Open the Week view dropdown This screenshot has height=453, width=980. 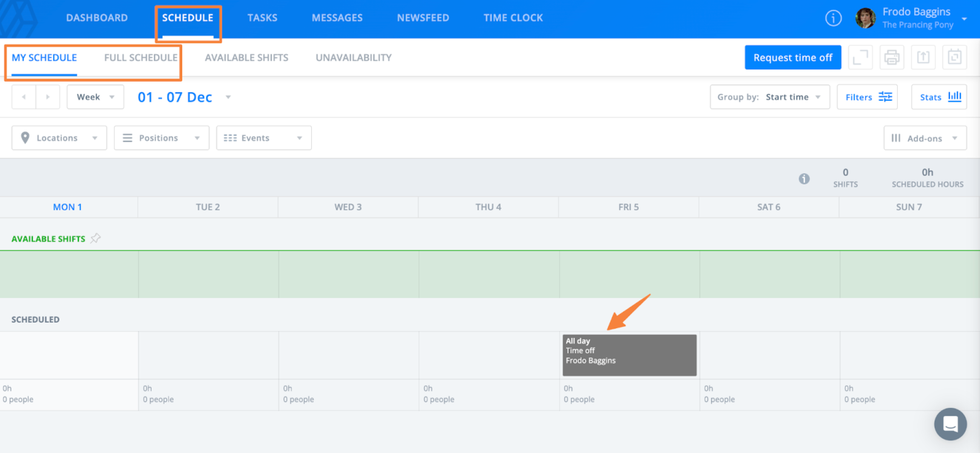[95, 97]
